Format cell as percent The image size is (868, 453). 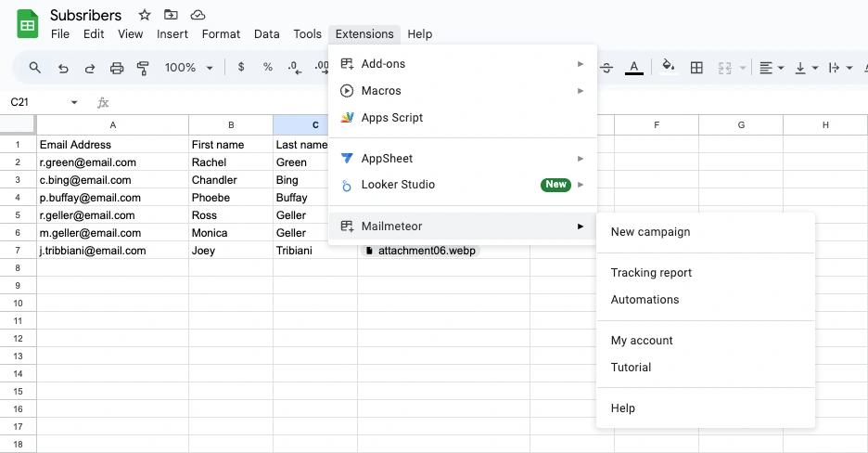tap(268, 67)
